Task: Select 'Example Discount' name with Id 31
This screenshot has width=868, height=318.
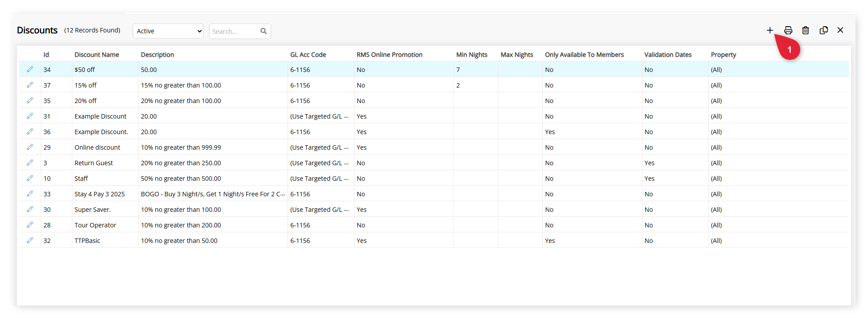Action: click(100, 116)
